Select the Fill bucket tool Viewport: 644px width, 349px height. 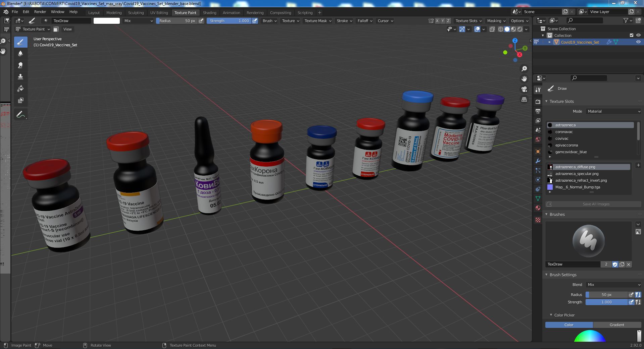pos(20,89)
